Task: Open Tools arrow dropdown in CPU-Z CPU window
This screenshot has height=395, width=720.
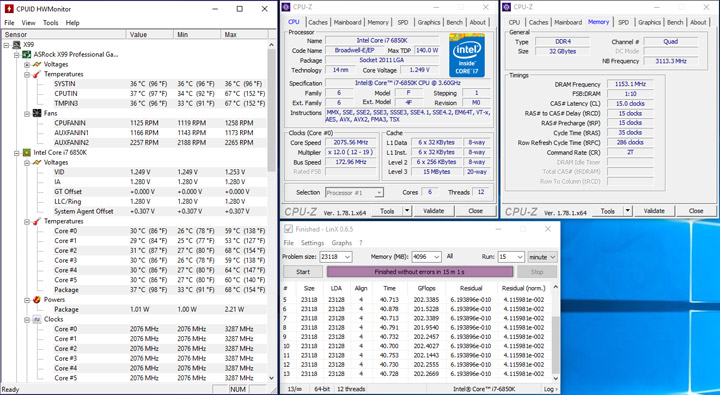Action: 407,211
